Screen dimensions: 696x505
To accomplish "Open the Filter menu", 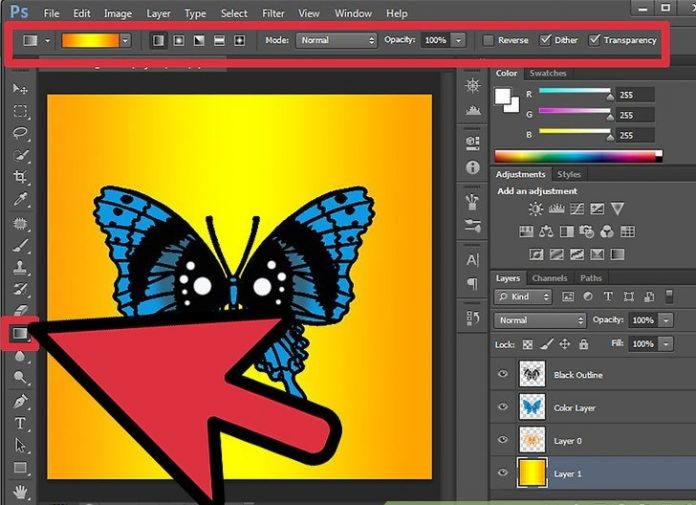I will coord(273,14).
